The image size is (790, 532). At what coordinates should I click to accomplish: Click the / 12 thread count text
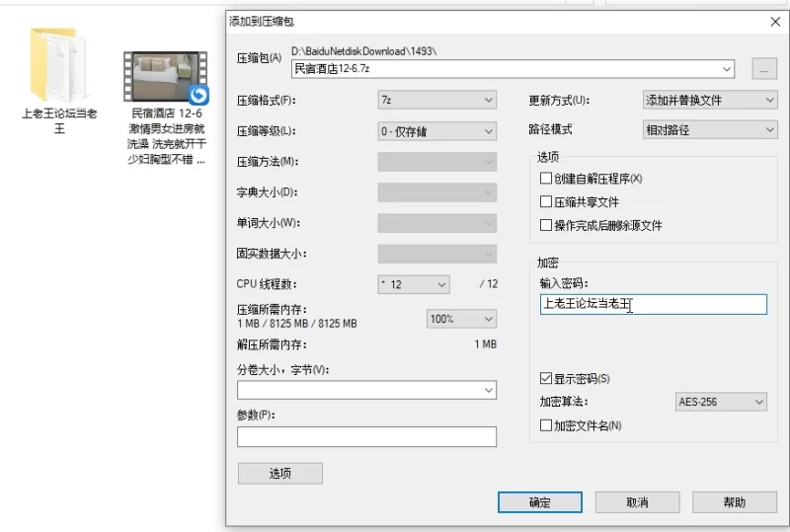pos(489,284)
